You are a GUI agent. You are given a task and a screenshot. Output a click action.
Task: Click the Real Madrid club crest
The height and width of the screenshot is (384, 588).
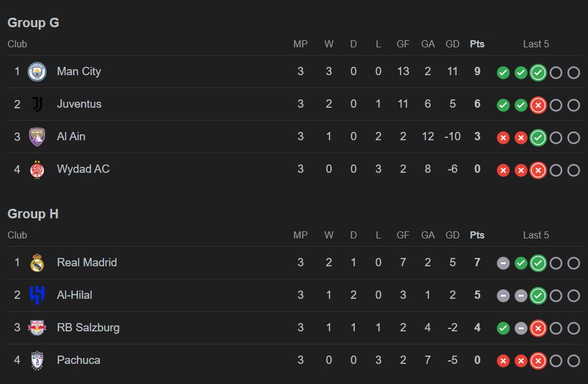(x=37, y=263)
